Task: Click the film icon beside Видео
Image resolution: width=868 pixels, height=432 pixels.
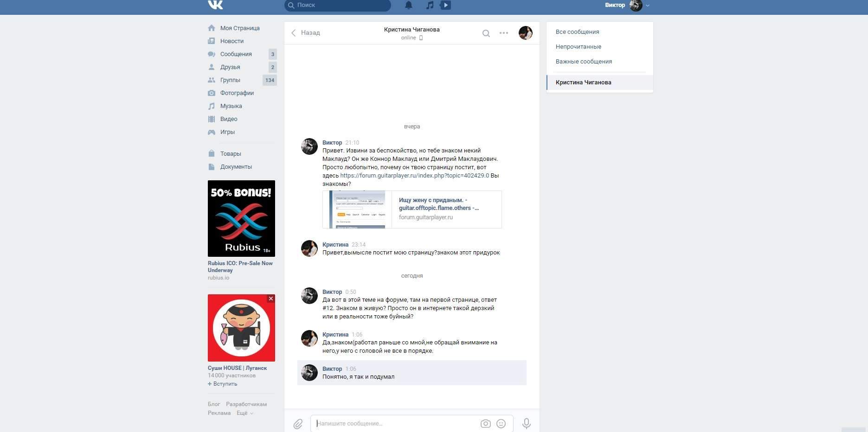Action: (212, 119)
